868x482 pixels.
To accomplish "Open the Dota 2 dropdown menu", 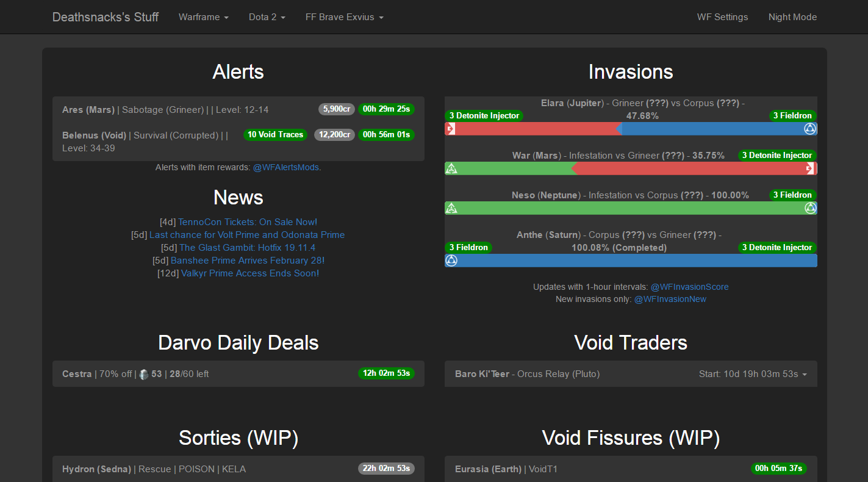I will point(267,17).
